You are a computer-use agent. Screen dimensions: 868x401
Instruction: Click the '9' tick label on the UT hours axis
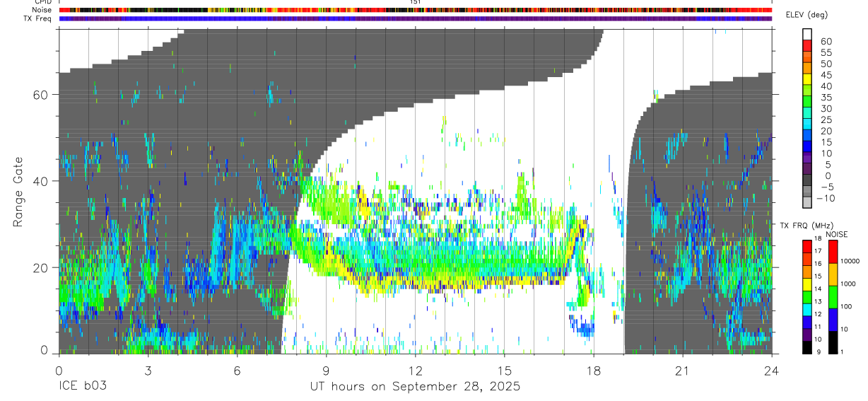click(326, 371)
